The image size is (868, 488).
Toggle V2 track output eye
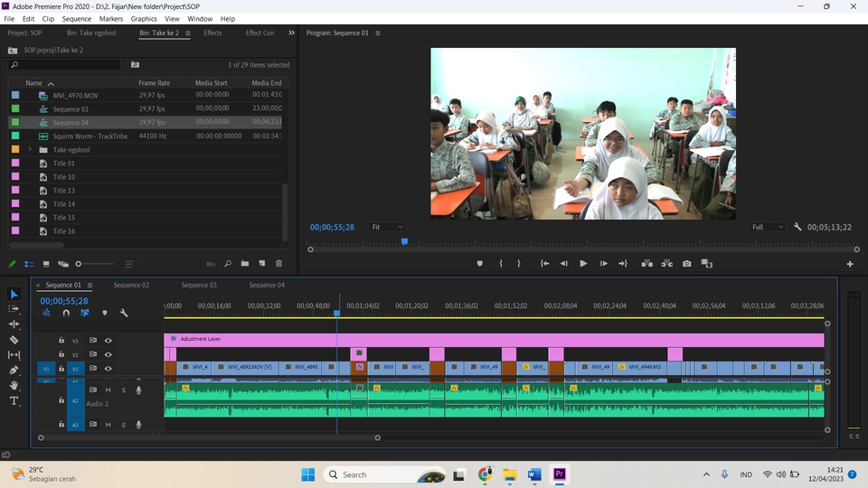(x=108, y=354)
